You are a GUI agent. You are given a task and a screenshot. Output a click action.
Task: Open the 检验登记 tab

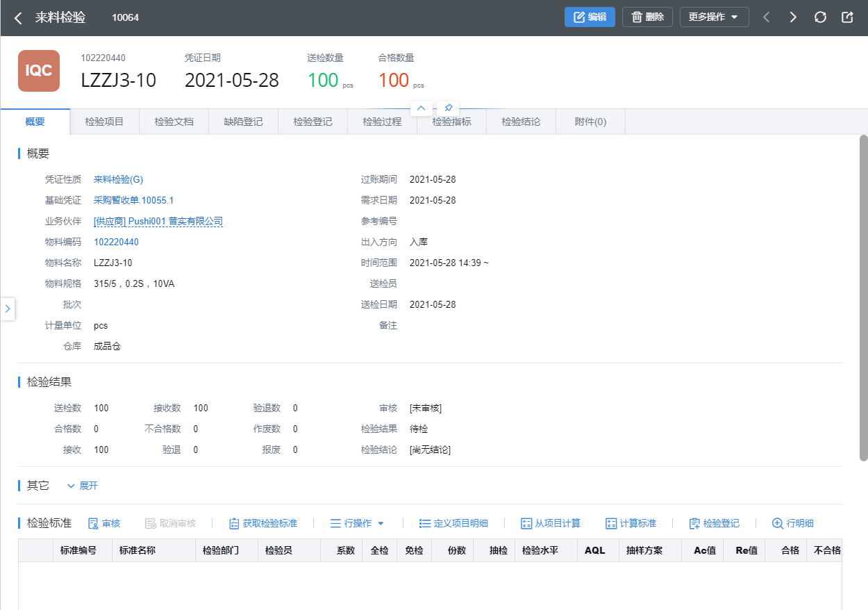pyautogui.click(x=313, y=122)
